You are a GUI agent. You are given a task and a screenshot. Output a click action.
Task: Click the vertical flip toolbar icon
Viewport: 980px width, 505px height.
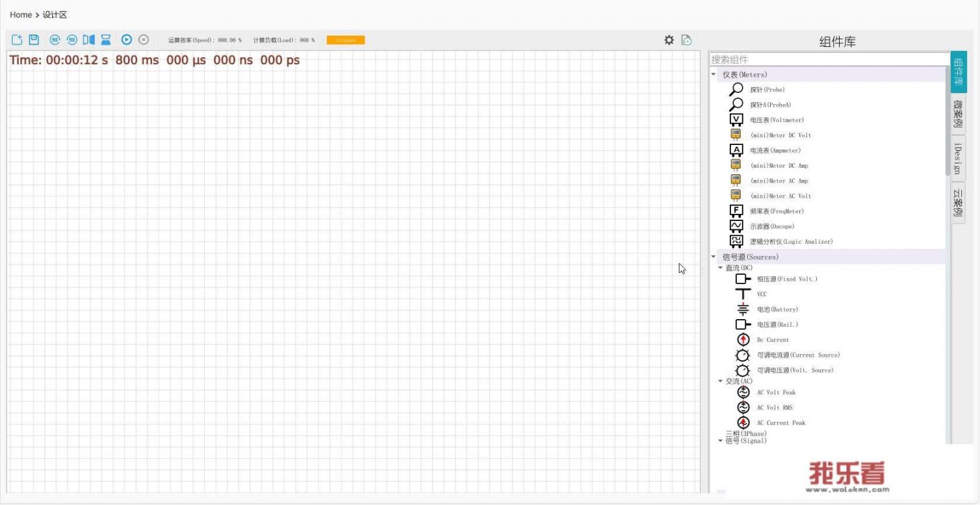click(106, 40)
